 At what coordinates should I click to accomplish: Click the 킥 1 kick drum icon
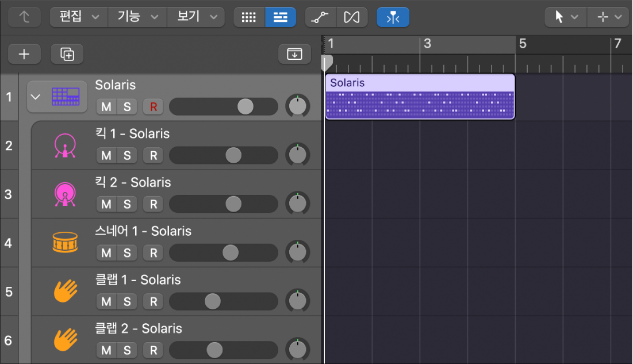(66, 144)
